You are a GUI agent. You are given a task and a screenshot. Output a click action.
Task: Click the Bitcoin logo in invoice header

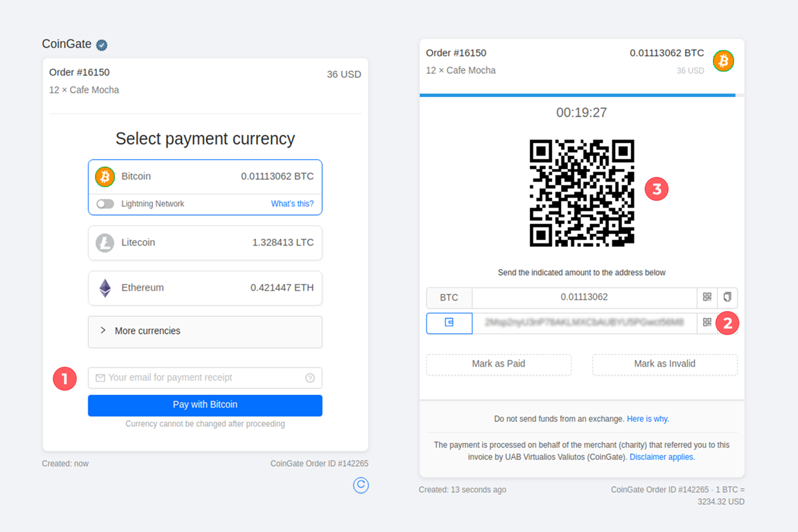point(724,61)
